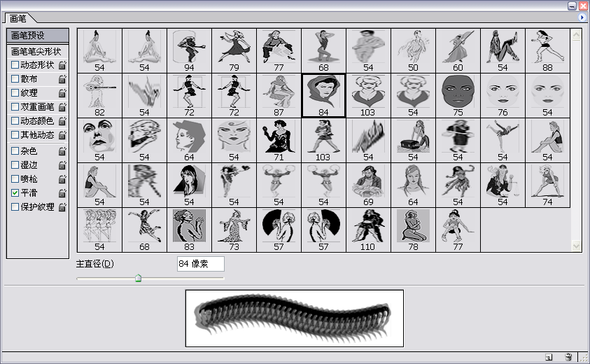The image size is (590, 364).
Task: Choose the flag bearer brush sized 60
Action: [458, 51]
